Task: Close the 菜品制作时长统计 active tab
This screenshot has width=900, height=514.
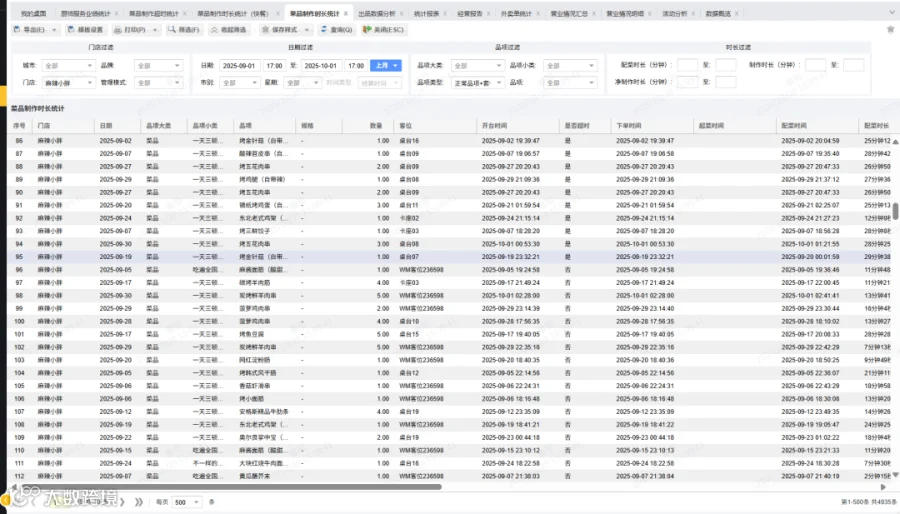Action: (346, 13)
